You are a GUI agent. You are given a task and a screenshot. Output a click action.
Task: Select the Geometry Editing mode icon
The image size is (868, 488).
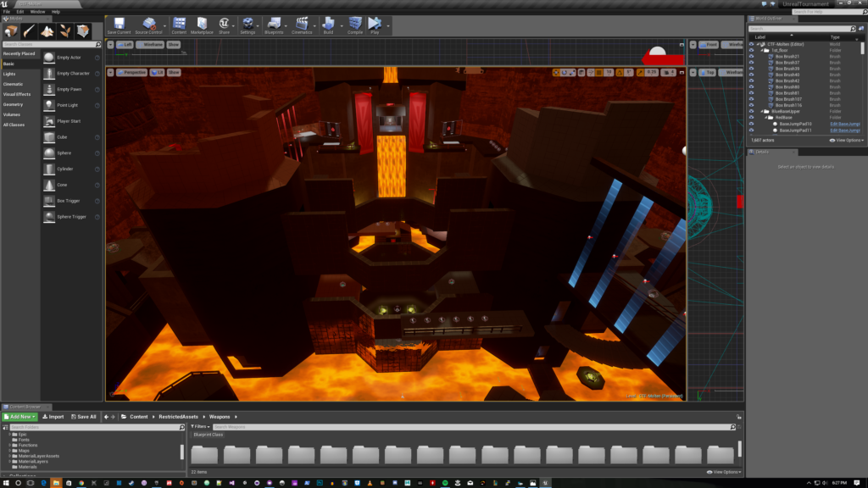pos(83,31)
